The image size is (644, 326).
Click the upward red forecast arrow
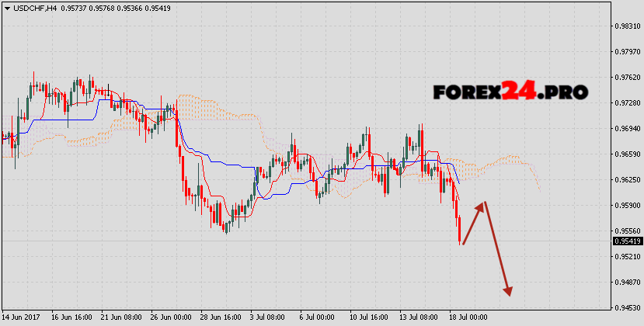click(475, 222)
